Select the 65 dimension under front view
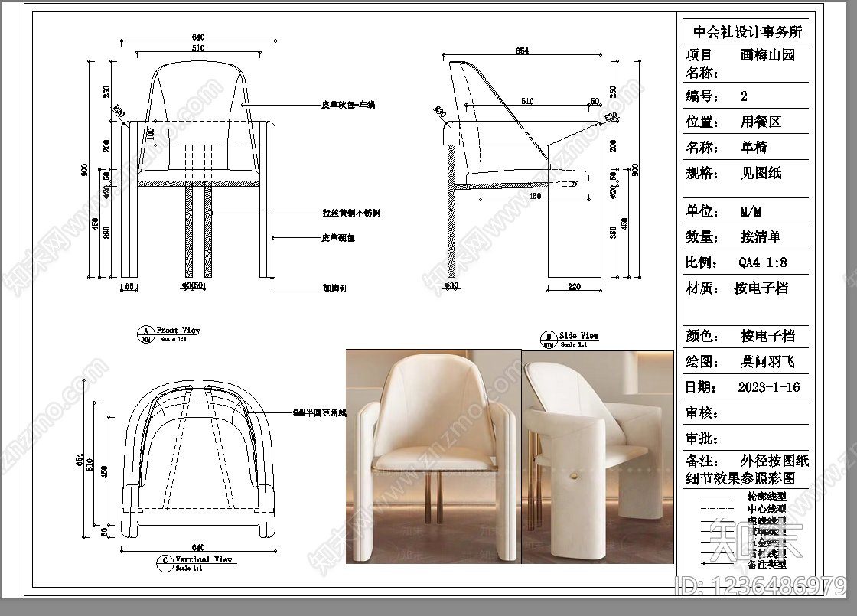This screenshot has width=857, height=616. click(x=129, y=286)
